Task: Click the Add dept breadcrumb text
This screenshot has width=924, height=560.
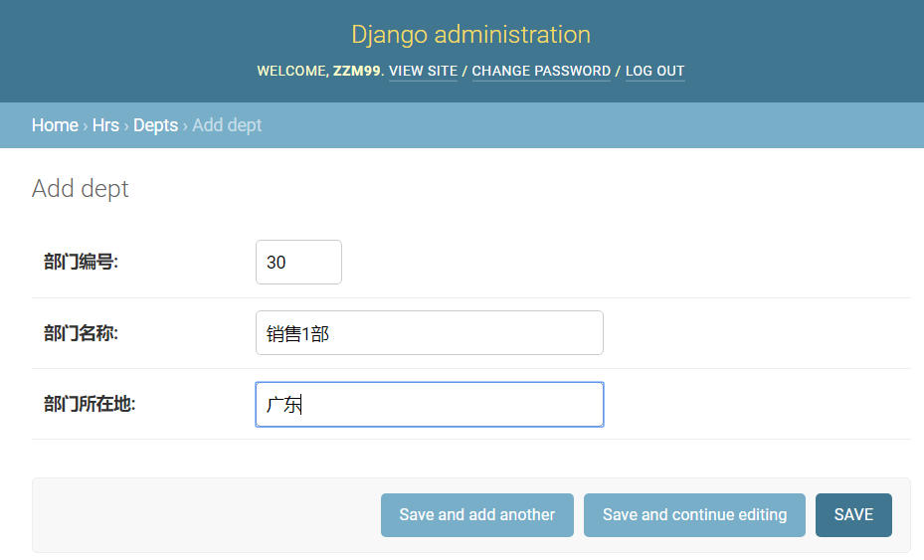Action: coord(227,125)
